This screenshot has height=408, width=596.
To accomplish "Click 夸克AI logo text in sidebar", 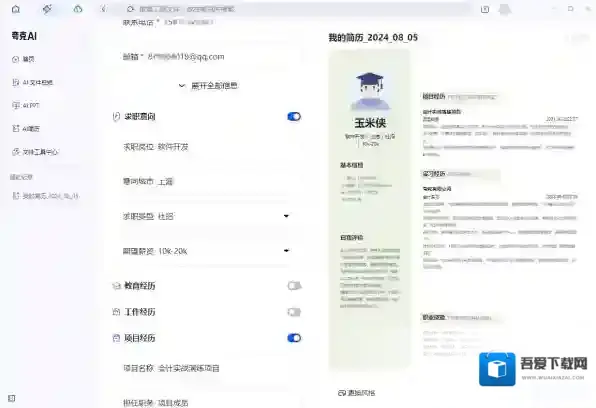I will (x=24, y=36).
